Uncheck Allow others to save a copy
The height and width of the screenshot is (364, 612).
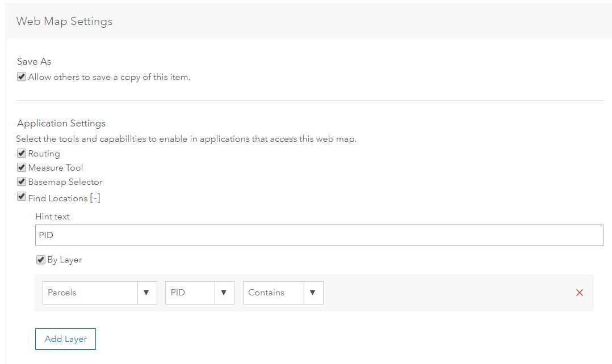[x=22, y=77]
